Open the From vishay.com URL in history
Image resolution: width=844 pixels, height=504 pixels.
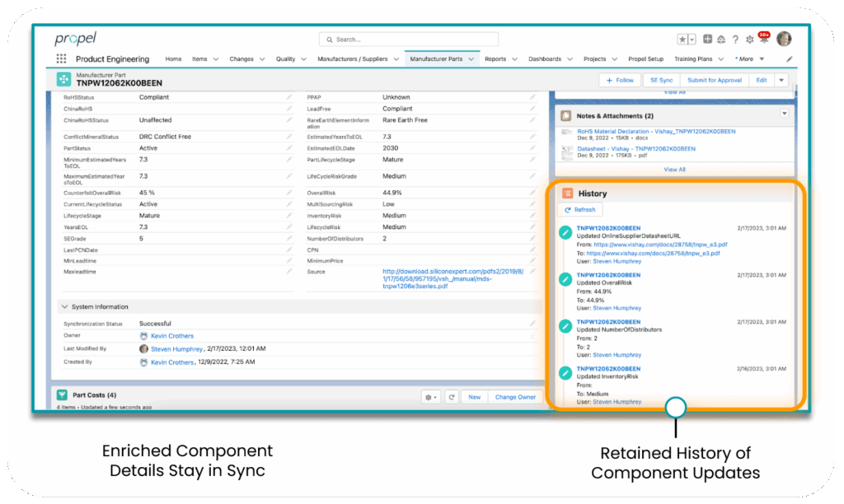coord(660,245)
